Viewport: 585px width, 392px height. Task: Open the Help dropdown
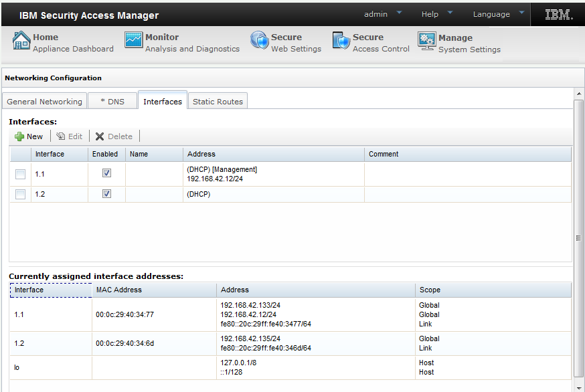click(x=430, y=13)
